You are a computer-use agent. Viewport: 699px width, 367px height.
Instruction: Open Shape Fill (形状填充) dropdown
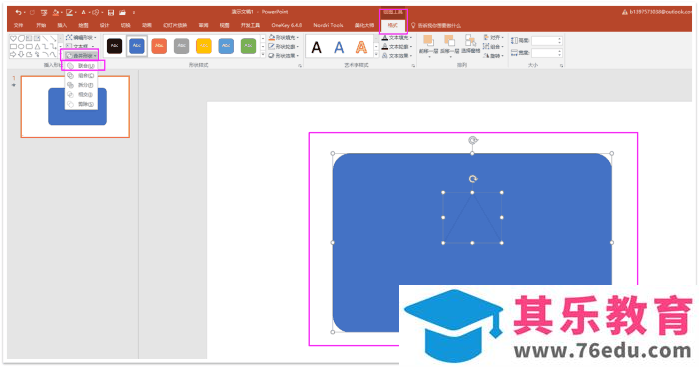click(284, 38)
